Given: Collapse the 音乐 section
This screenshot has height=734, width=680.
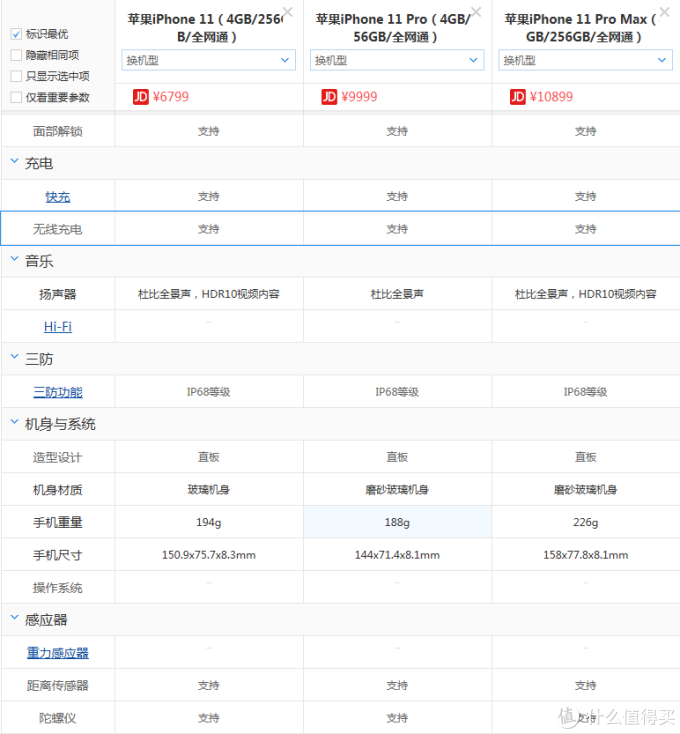Looking at the screenshot, I should point(15,259).
